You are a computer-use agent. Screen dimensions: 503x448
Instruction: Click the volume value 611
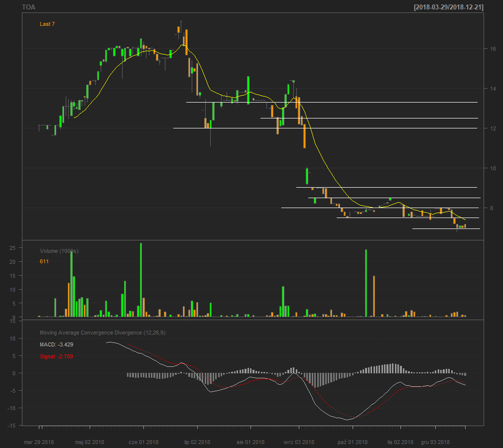tap(44, 262)
